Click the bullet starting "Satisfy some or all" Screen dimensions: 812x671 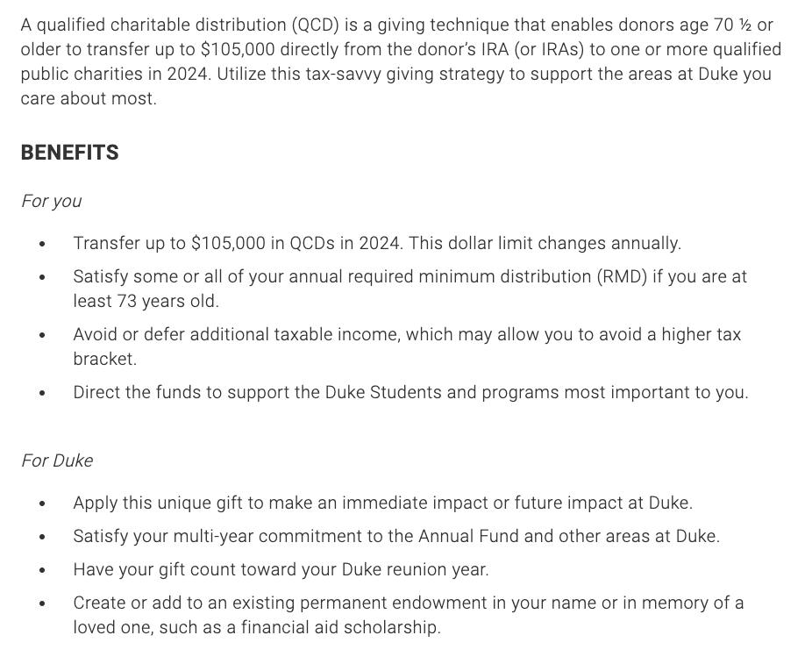click(410, 289)
